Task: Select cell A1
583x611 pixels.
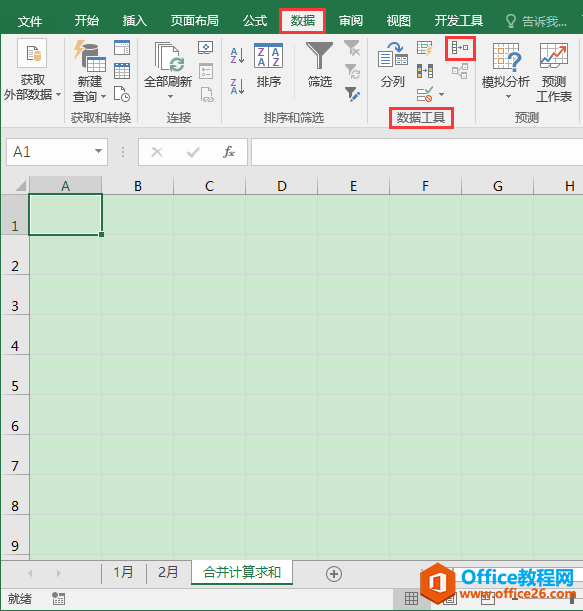Action: pos(65,215)
